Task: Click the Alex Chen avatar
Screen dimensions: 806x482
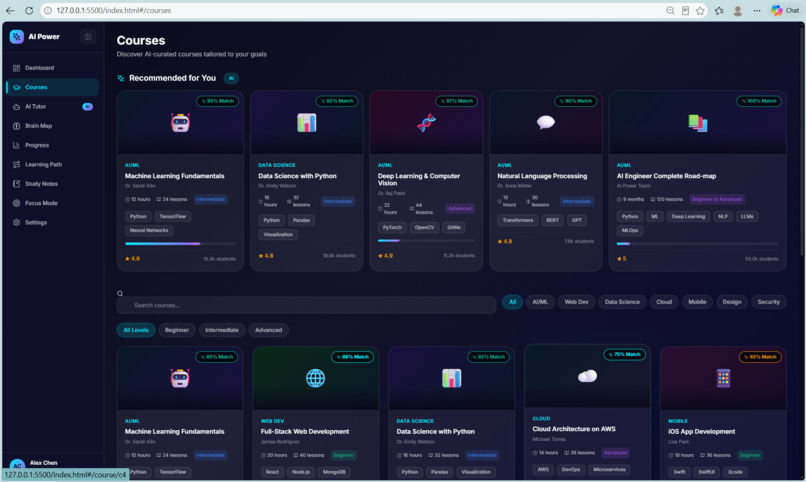Action: (17, 464)
